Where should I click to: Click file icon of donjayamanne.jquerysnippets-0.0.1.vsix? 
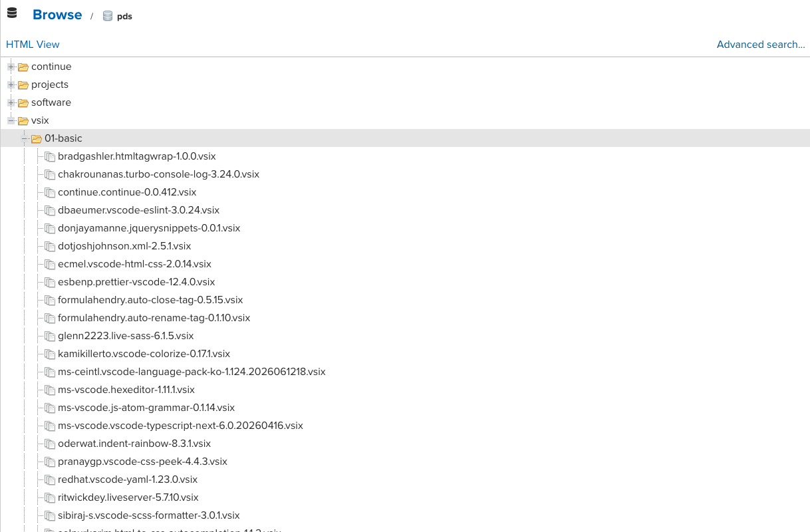click(50, 229)
